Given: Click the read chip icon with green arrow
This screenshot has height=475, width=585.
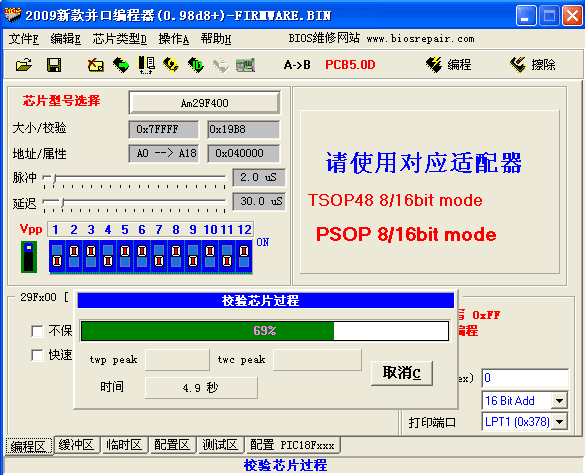Looking at the screenshot, I should [121, 65].
